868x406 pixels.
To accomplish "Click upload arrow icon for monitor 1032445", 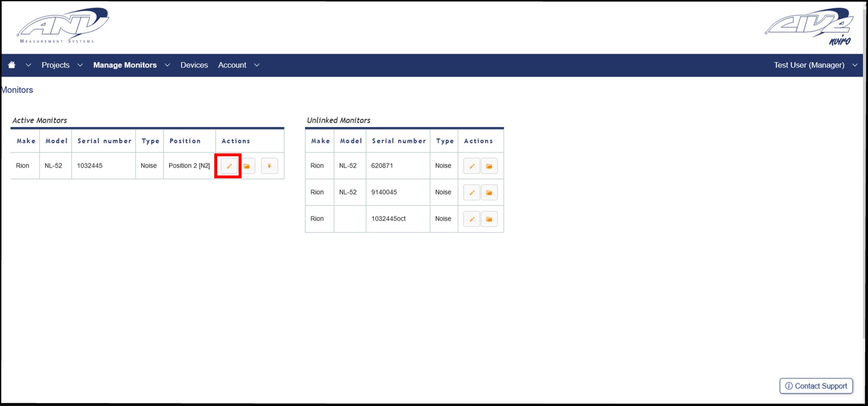I will (x=269, y=166).
